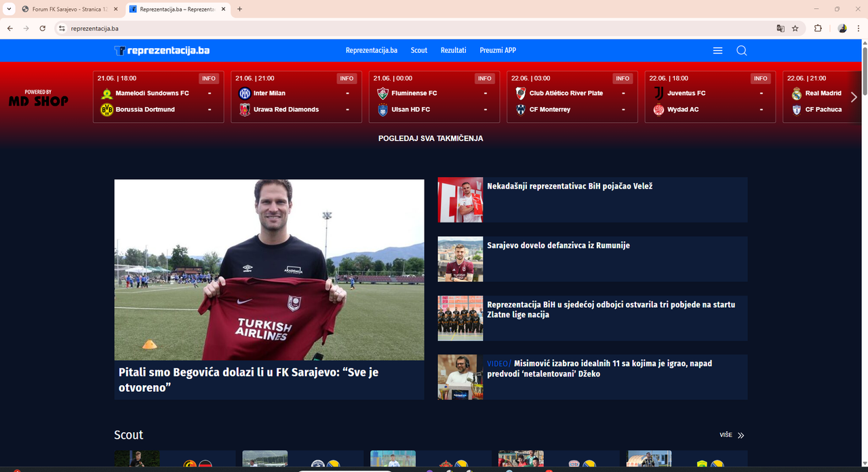Click Mamelodi Sundowns FC club crest
The width and height of the screenshot is (868, 472).
(x=106, y=94)
